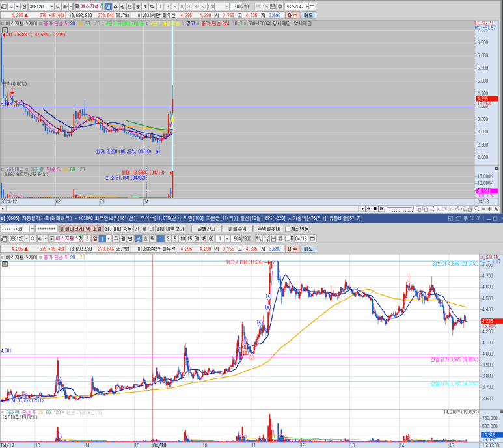Toggle the 일 daily period in top toolbar
The width and height of the screenshot is (503, 448).
click(x=108, y=7)
